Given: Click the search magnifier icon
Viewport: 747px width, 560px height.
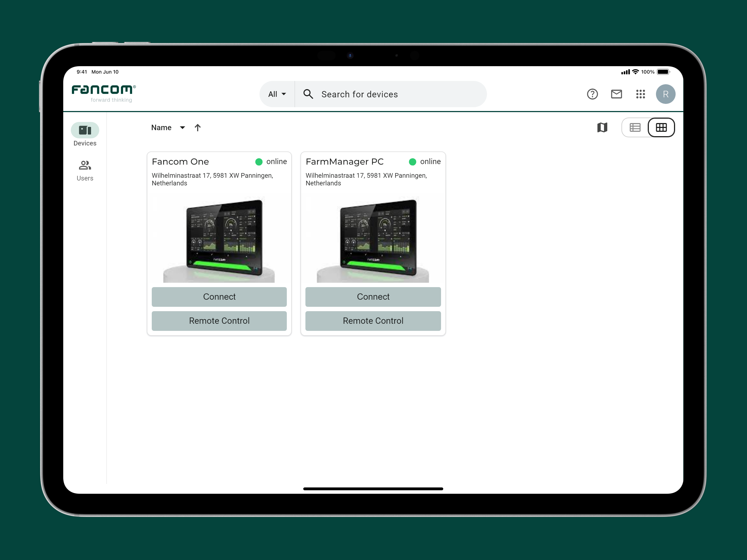Looking at the screenshot, I should (x=308, y=94).
